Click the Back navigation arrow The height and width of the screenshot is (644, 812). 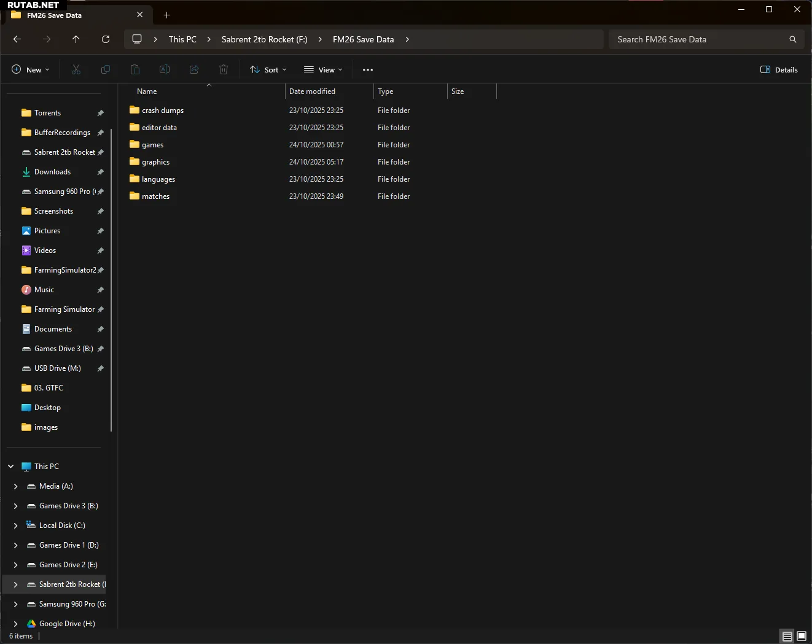click(x=17, y=39)
